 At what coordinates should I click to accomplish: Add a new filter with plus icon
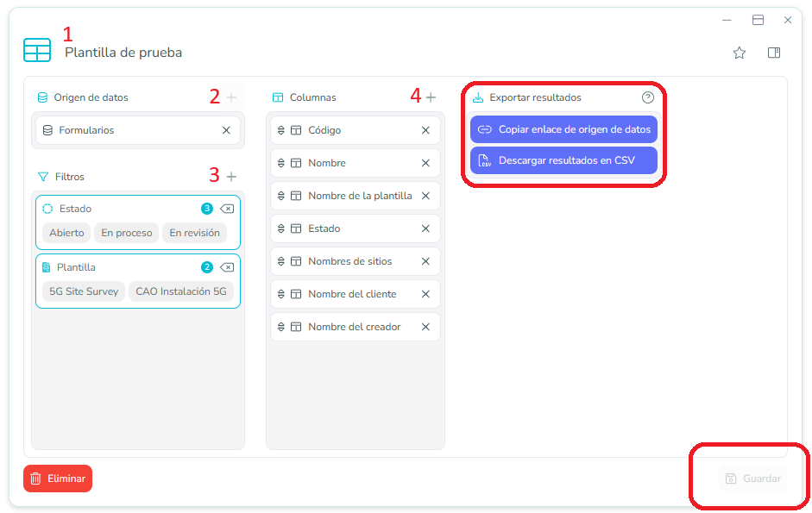(231, 177)
